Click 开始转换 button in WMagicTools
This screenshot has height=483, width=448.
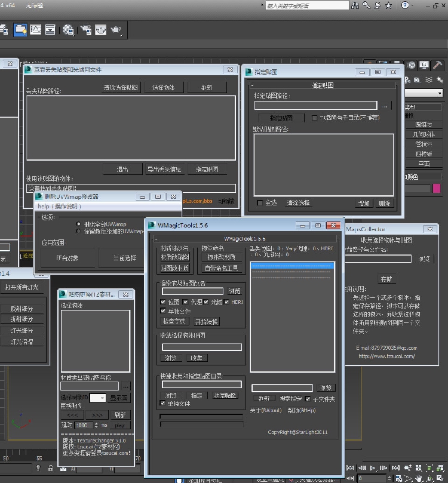point(207,322)
